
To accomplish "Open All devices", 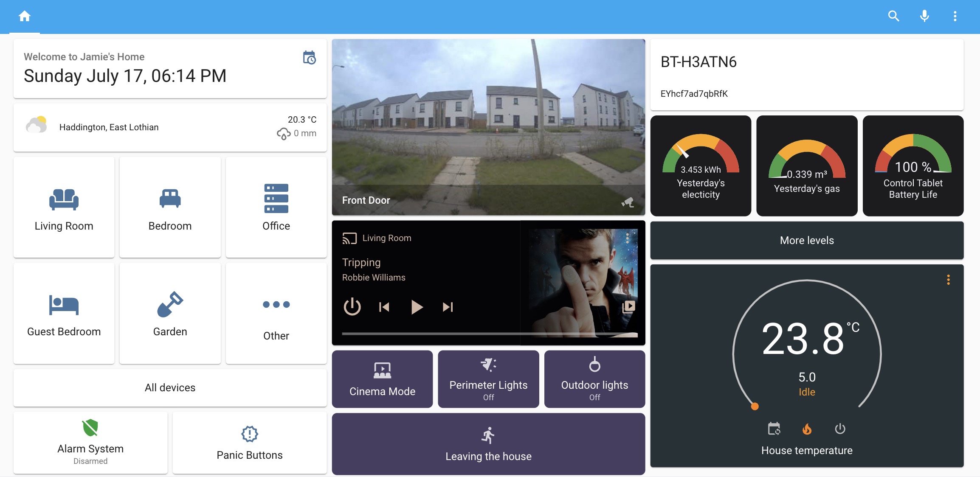I will tap(170, 387).
